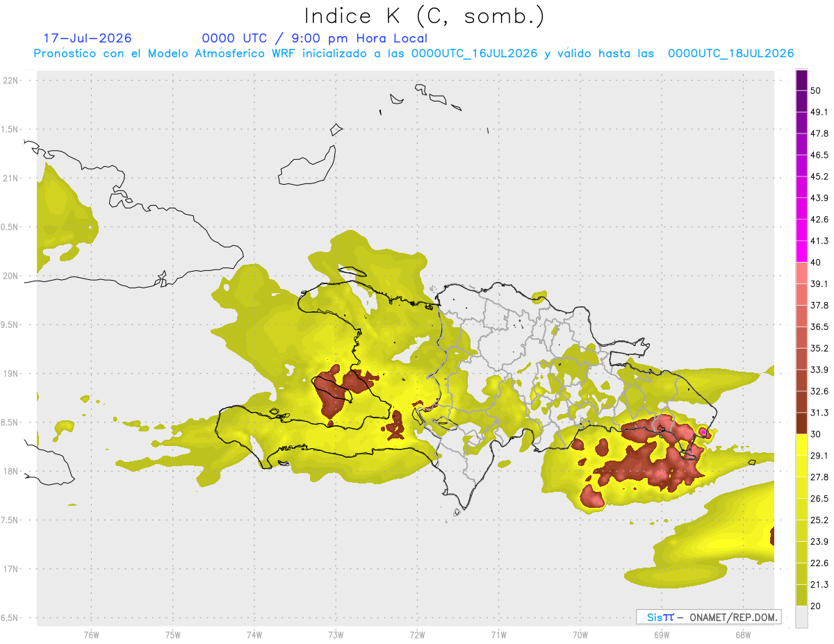Click the "75W" longitude label
Screen dimensions: 834x644
tap(173, 634)
